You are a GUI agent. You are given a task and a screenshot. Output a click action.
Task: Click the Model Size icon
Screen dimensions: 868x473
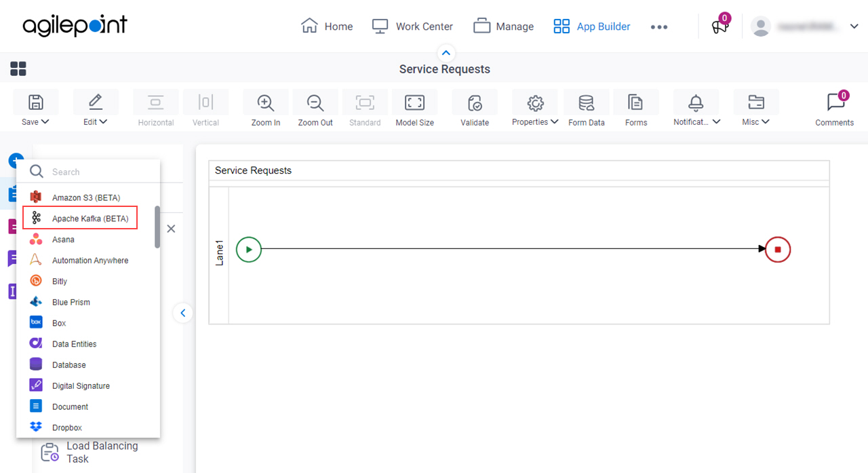click(414, 102)
